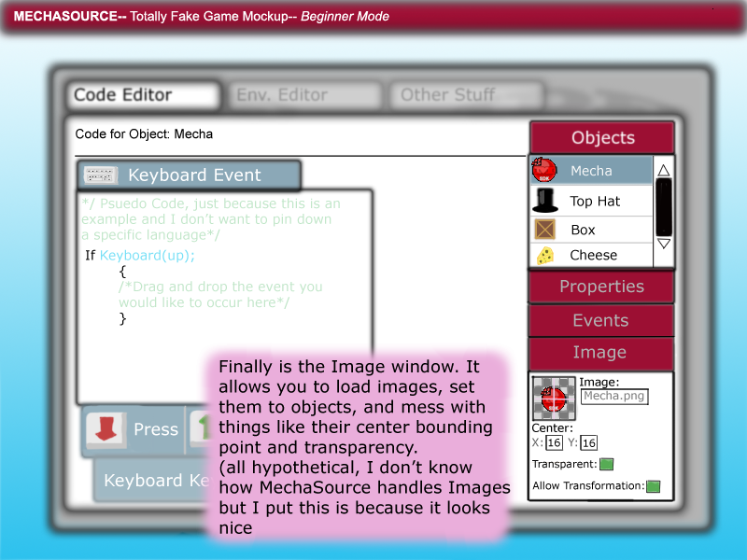Viewport: 747px width, 560px height.
Task: Click the Box crate icon
Action: pyautogui.click(x=544, y=230)
